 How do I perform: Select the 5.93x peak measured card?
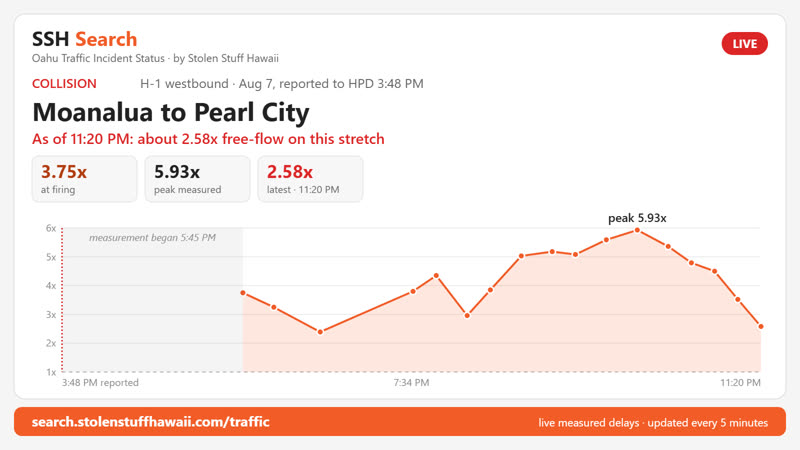coord(197,179)
